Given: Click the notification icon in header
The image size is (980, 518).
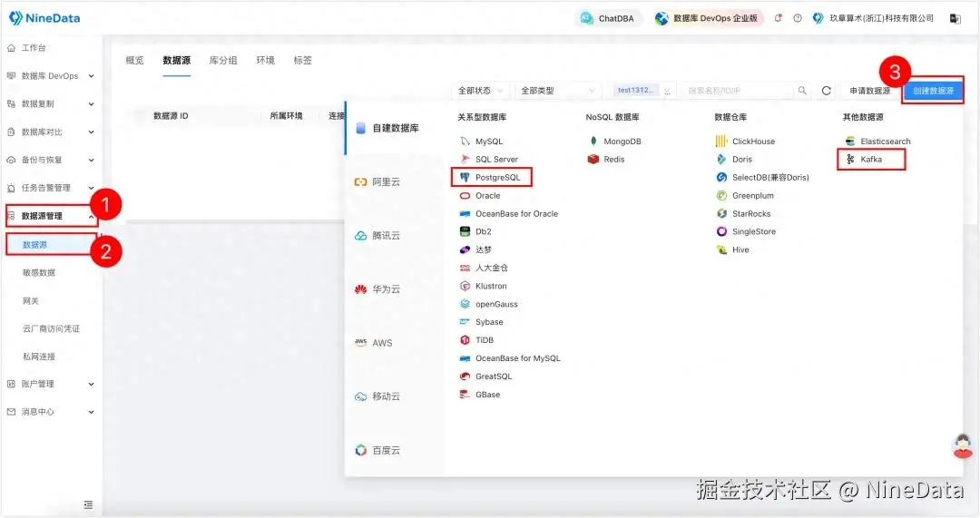Looking at the screenshot, I should 779,18.
